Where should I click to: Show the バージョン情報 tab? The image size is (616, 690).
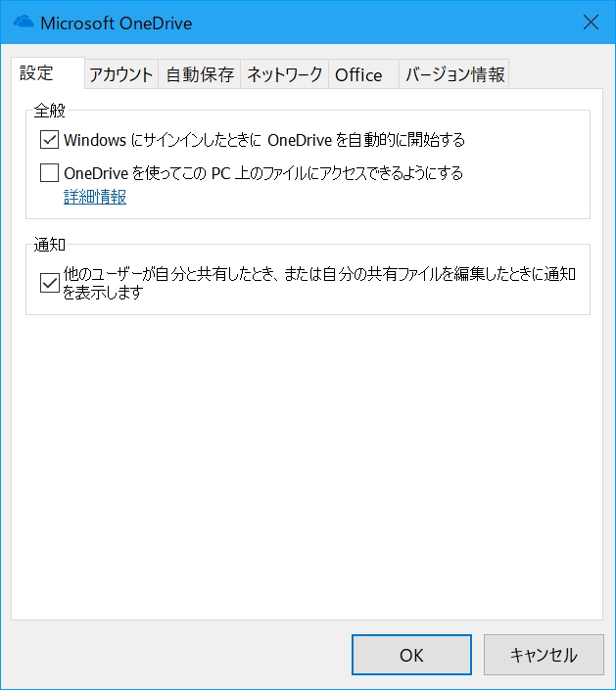[x=454, y=74]
